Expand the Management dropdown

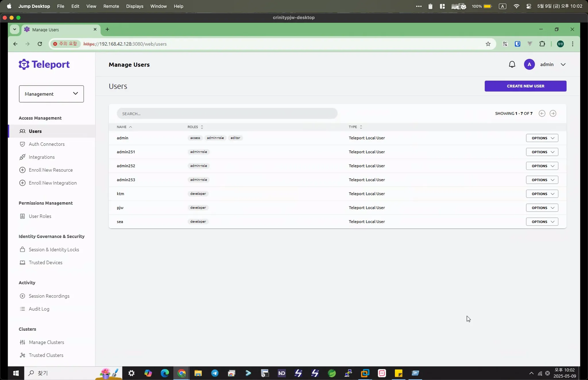pyautogui.click(x=51, y=94)
